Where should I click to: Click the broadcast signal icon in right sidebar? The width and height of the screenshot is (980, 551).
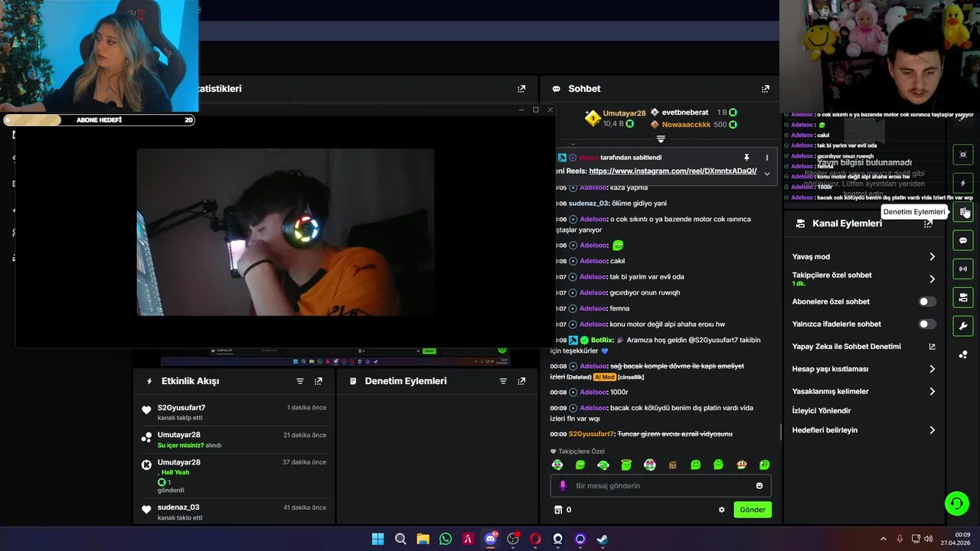tap(963, 269)
